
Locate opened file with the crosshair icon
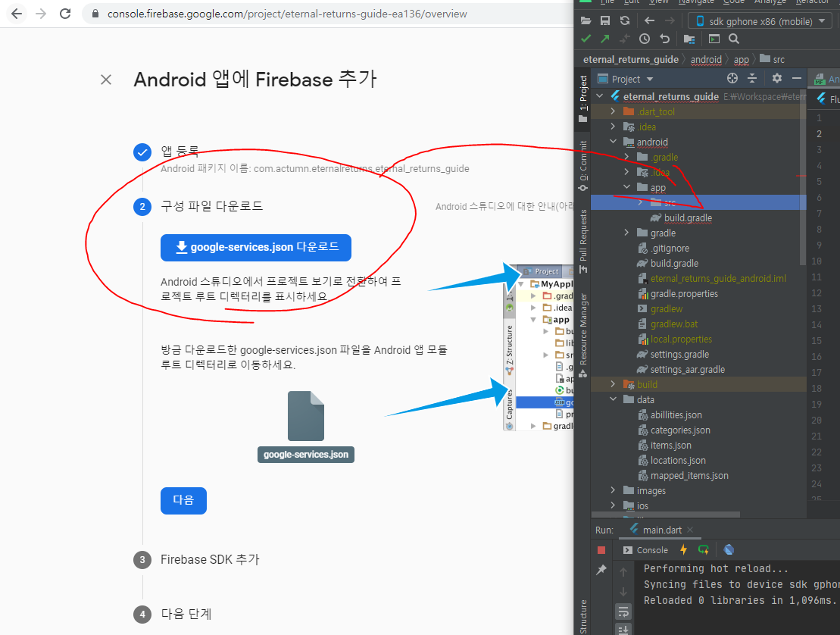click(x=732, y=78)
